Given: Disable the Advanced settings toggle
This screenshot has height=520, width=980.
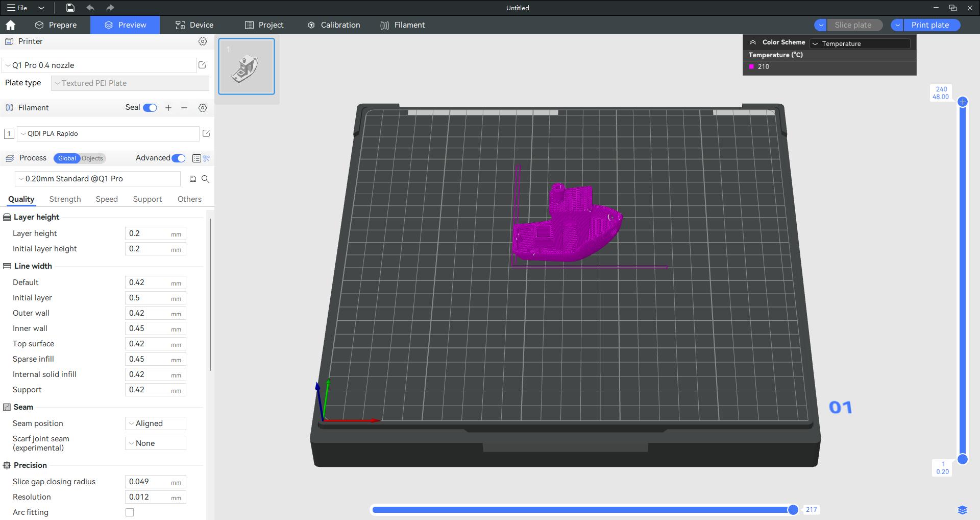Looking at the screenshot, I should (179, 158).
